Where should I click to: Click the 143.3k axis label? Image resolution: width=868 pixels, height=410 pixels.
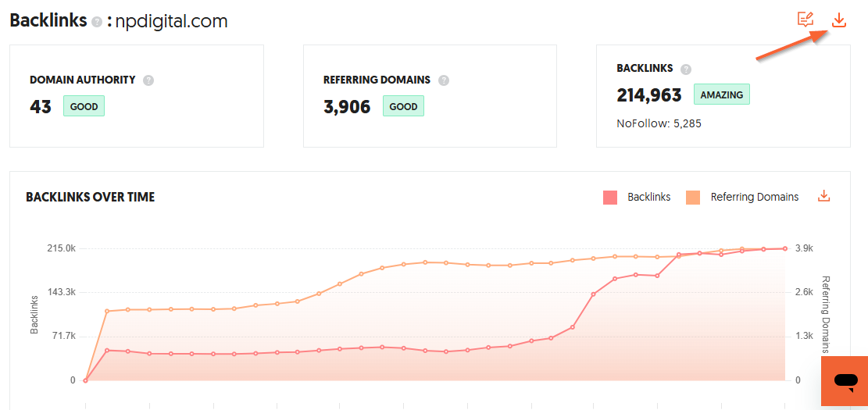62,292
